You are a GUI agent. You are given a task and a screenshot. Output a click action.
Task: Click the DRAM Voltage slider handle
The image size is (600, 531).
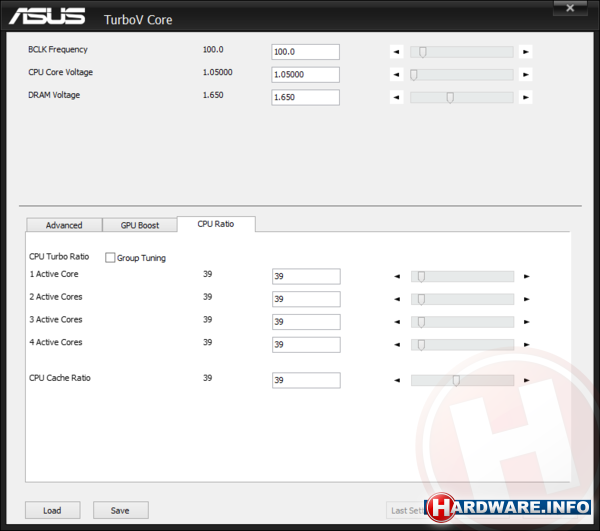click(450, 98)
